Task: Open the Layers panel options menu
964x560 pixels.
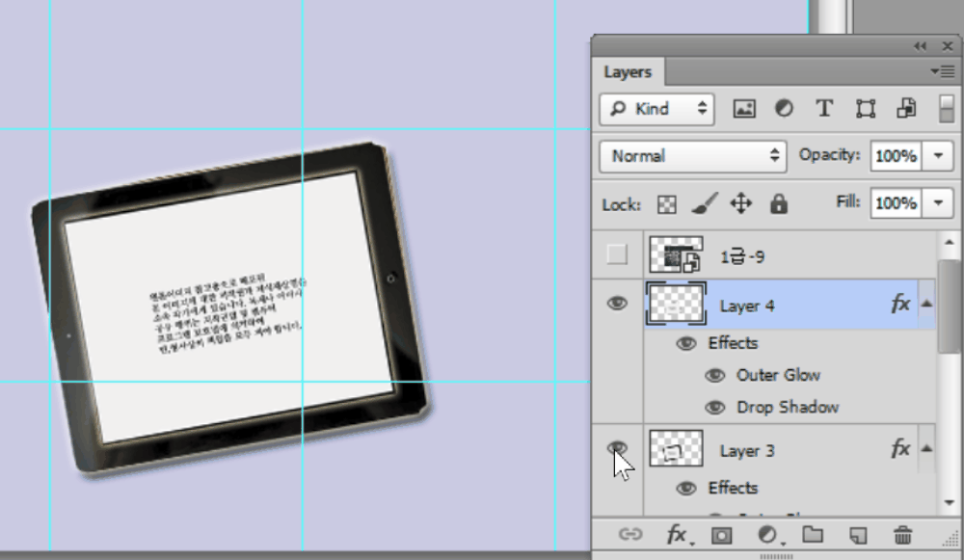Action: point(943,72)
